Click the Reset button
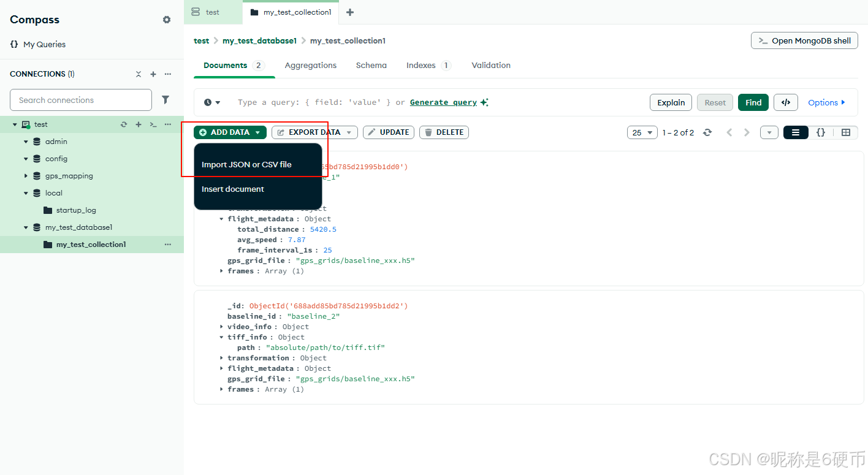Viewport: 868px width, 475px height. [x=715, y=102]
